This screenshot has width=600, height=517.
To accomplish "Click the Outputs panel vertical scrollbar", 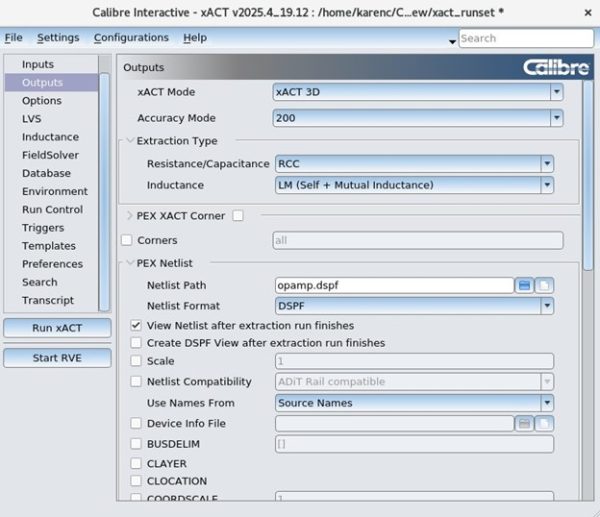I will (x=588, y=176).
